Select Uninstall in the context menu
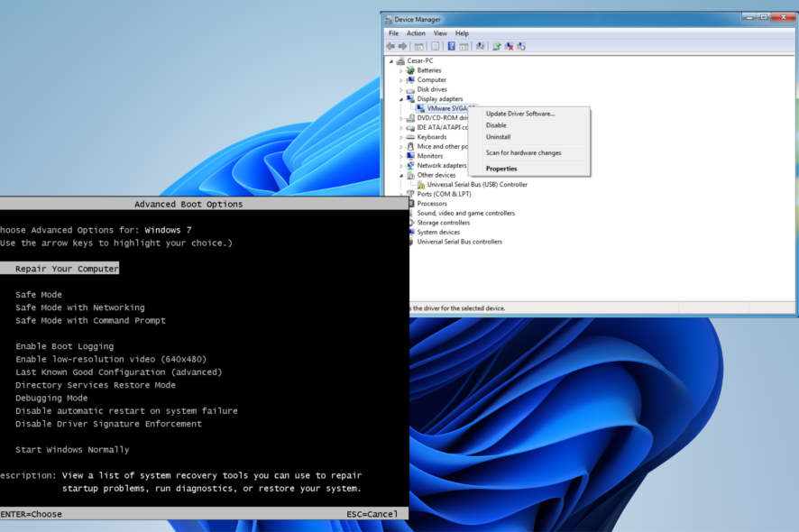The width and height of the screenshot is (799, 532). pos(498,137)
